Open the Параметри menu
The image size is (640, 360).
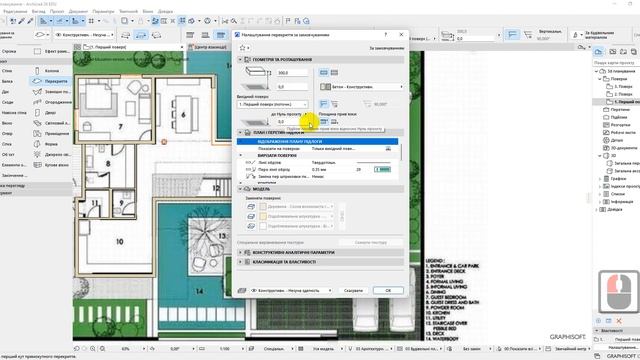(103, 11)
